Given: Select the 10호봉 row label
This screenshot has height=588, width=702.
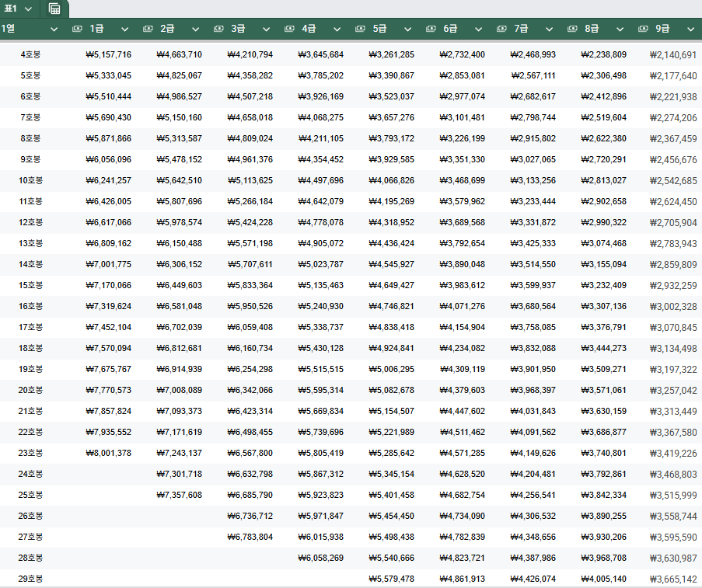Looking at the screenshot, I should pyautogui.click(x=30, y=180).
